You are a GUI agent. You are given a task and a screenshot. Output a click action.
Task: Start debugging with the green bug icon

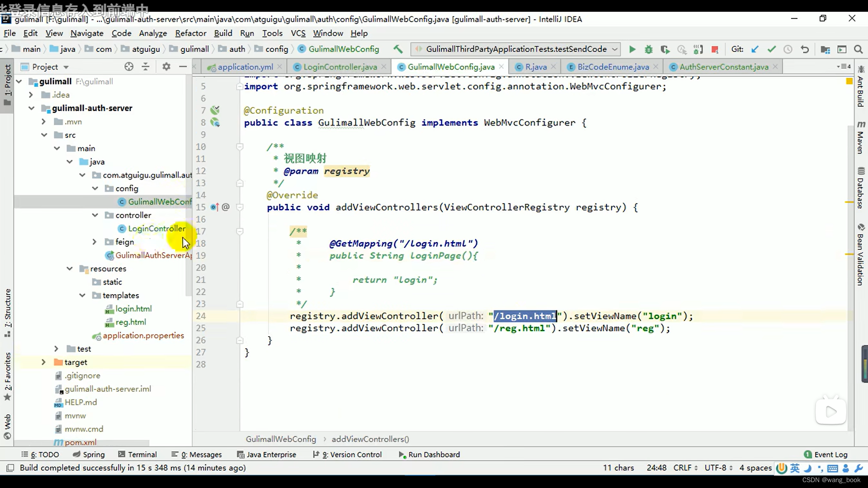pyautogui.click(x=648, y=49)
